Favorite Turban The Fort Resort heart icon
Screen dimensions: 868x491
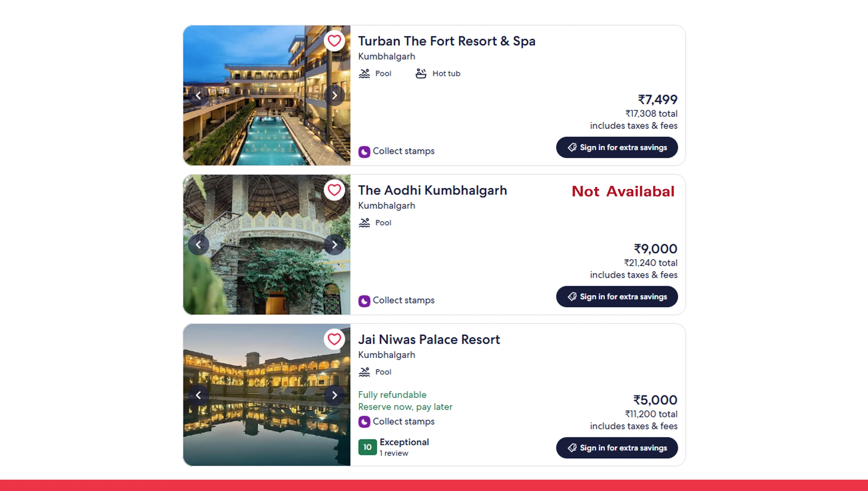(334, 41)
